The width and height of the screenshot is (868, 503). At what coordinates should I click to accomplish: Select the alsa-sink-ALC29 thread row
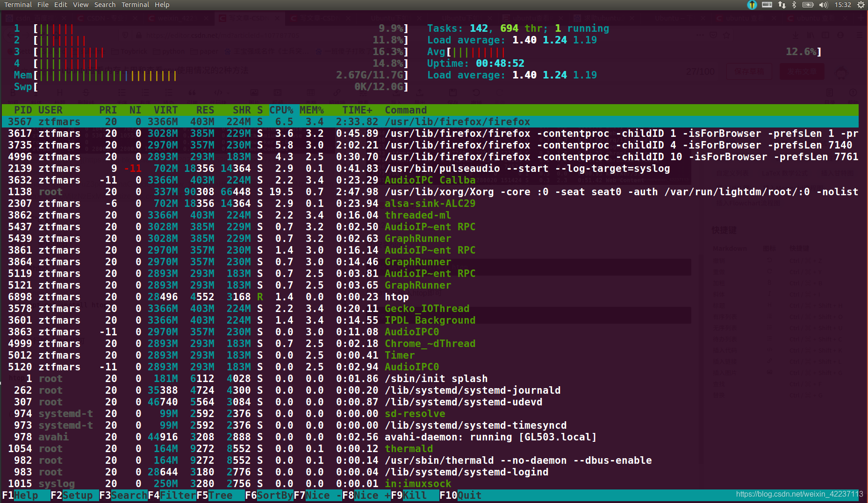pos(430,204)
